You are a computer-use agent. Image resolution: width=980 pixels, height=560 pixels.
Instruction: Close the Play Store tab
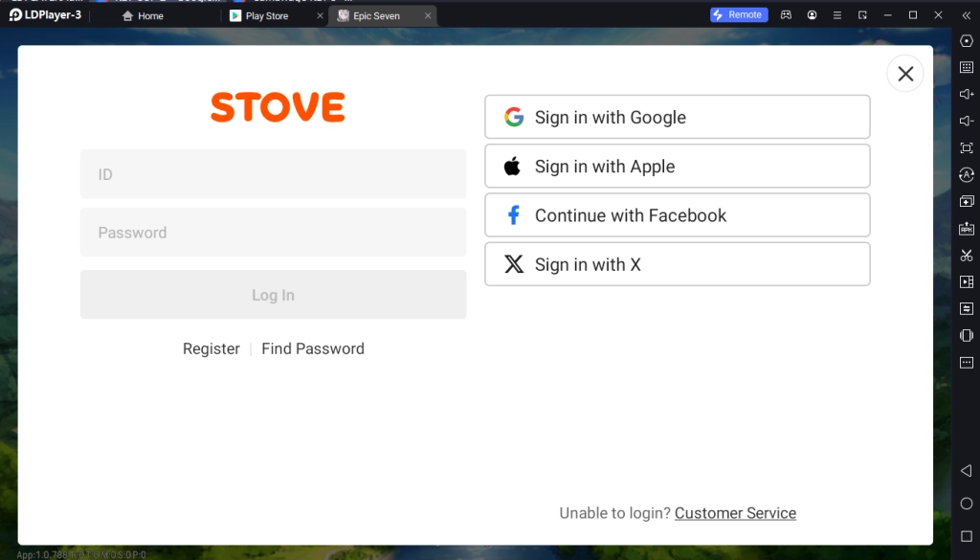coord(320,15)
